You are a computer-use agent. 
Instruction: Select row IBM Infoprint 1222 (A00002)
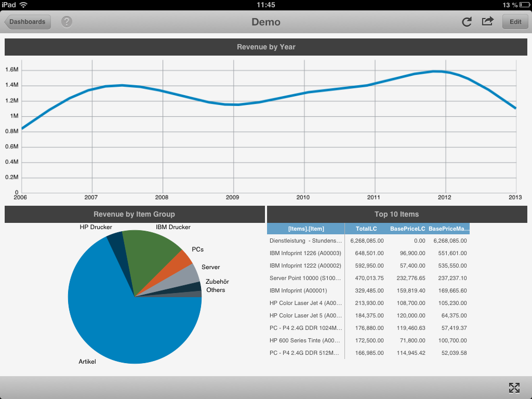coord(368,265)
